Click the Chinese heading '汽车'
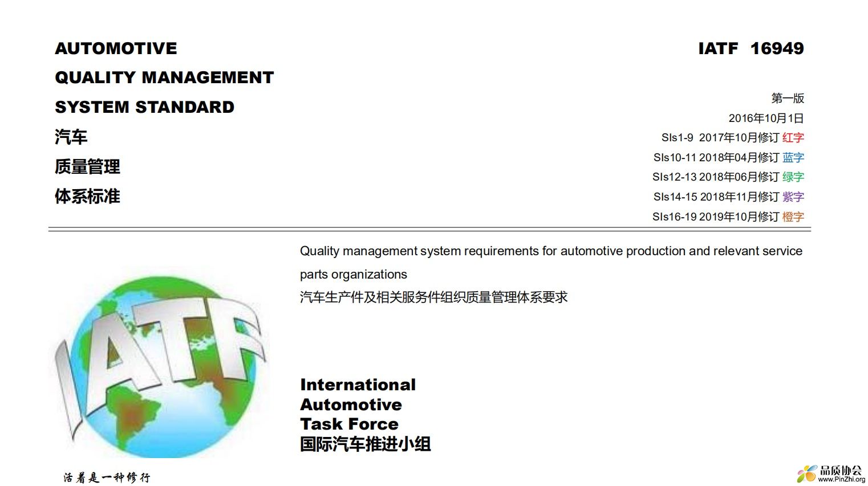The height and width of the screenshot is (486, 868). click(x=71, y=137)
